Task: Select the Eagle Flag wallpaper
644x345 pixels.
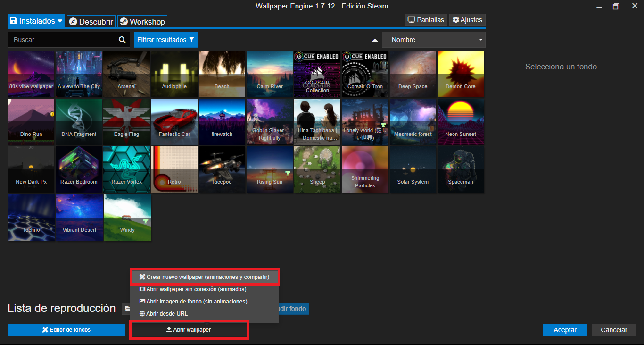Action: (x=127, y=122)
